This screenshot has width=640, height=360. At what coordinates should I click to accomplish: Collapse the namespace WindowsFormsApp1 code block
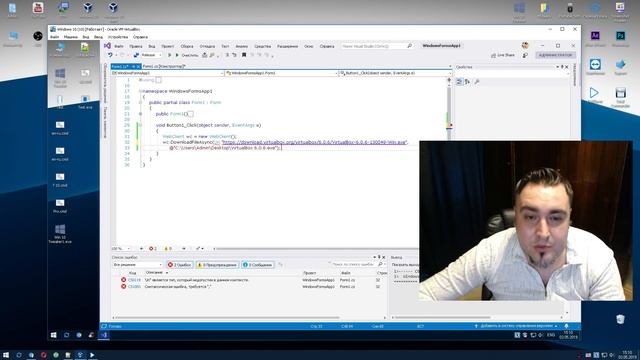pyautogui.click(x=140, y=91)
